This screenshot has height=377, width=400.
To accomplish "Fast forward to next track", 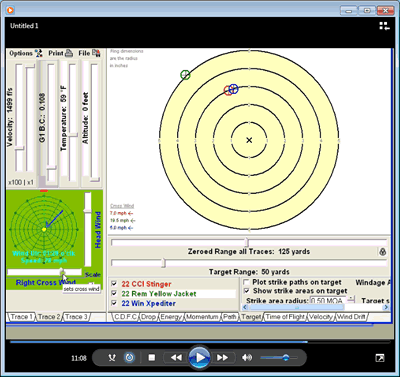I will click(223, 358).
